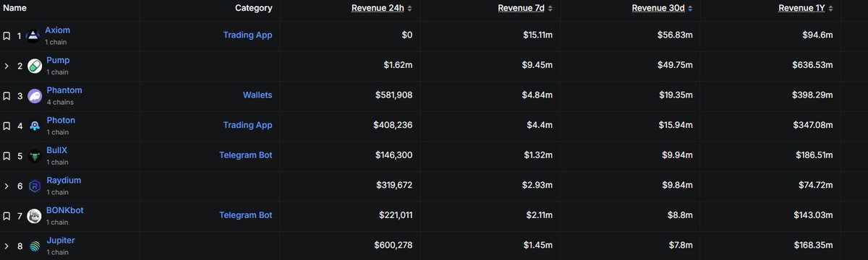The image size is (868, 260).
Task: Open the Axiom protocol link
Action: pos(57,30)
